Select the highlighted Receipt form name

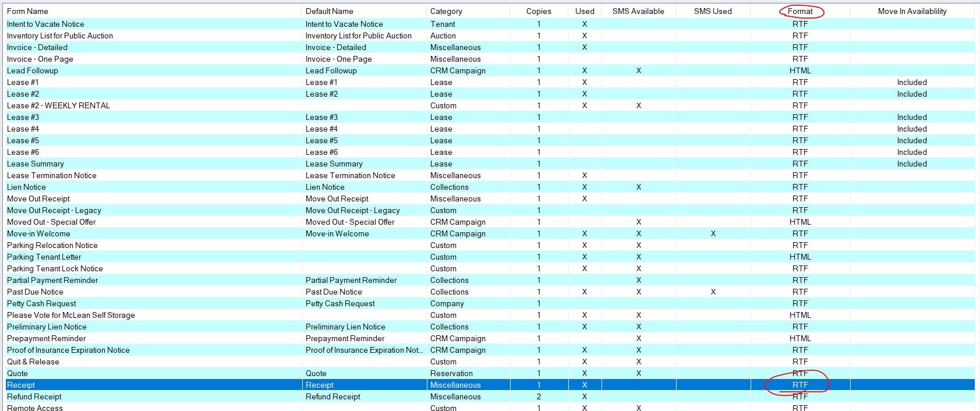[x=21, y=385]
